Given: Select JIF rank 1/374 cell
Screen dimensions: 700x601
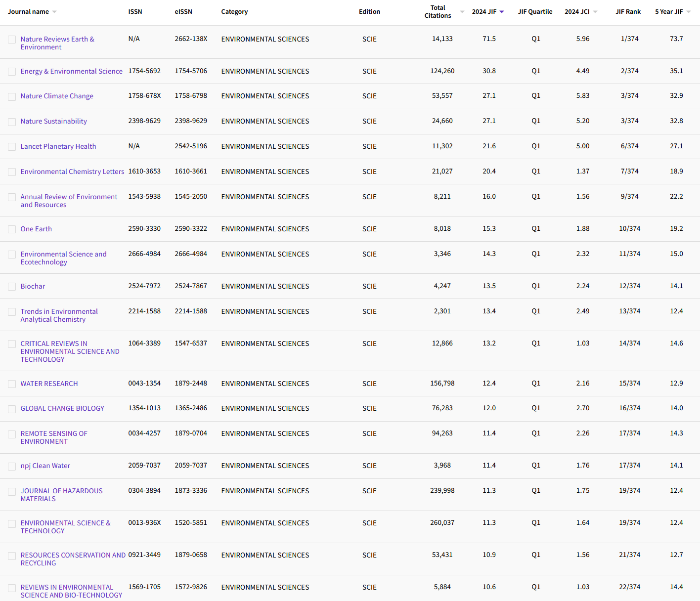Looking at the screenshot, I should tap(629, 39).
